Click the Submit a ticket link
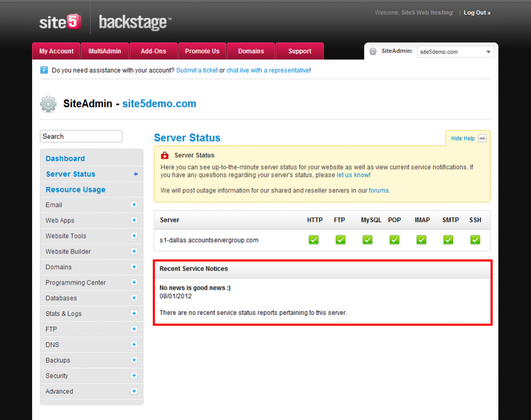 pyautogui.click(x=197, y=70)
